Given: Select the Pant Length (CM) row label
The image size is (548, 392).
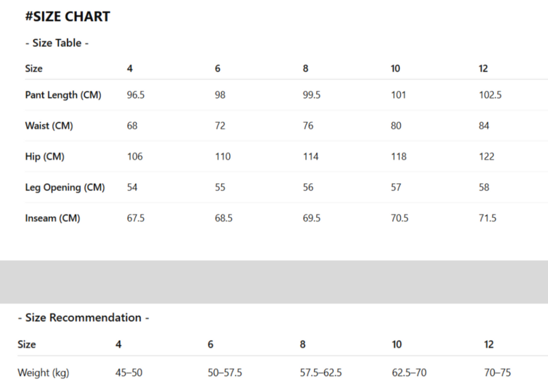Looking at the screenshot, I should click(x=63, y=95).
